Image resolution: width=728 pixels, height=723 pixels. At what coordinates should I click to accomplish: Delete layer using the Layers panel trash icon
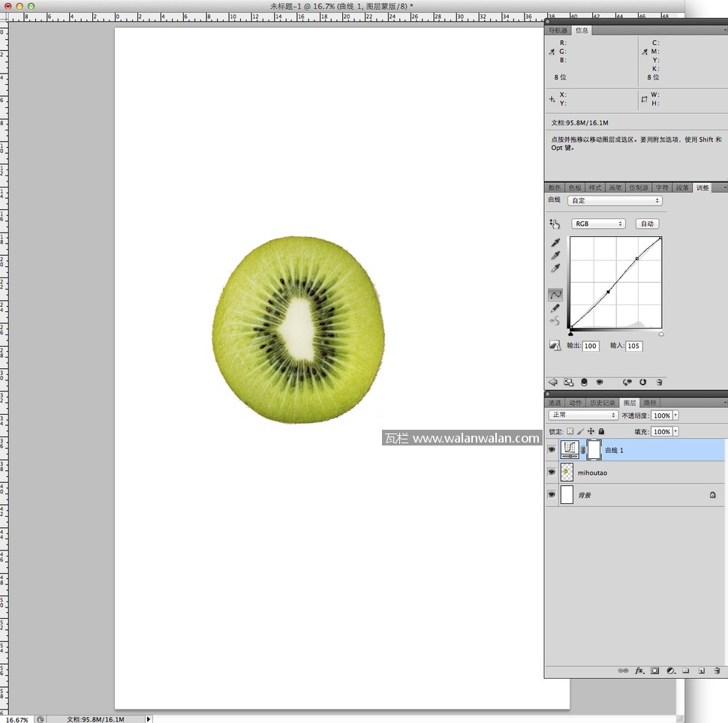[717, 670]
